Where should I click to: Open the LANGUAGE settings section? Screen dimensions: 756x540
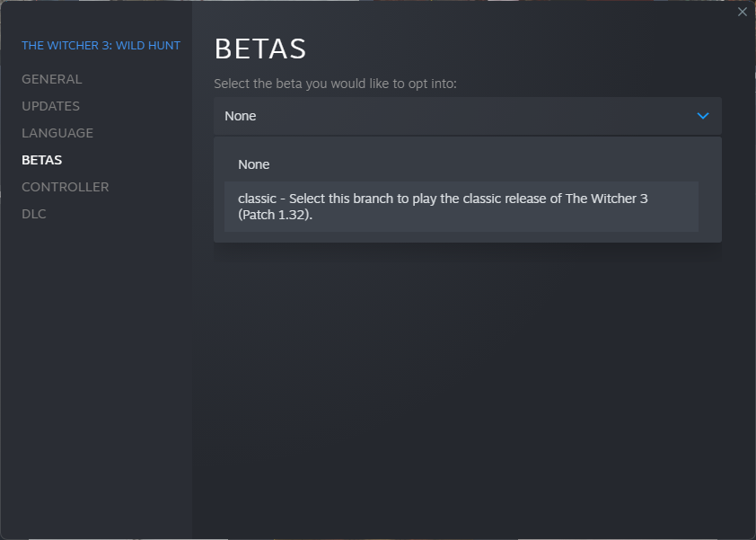(x=57, y=133)
